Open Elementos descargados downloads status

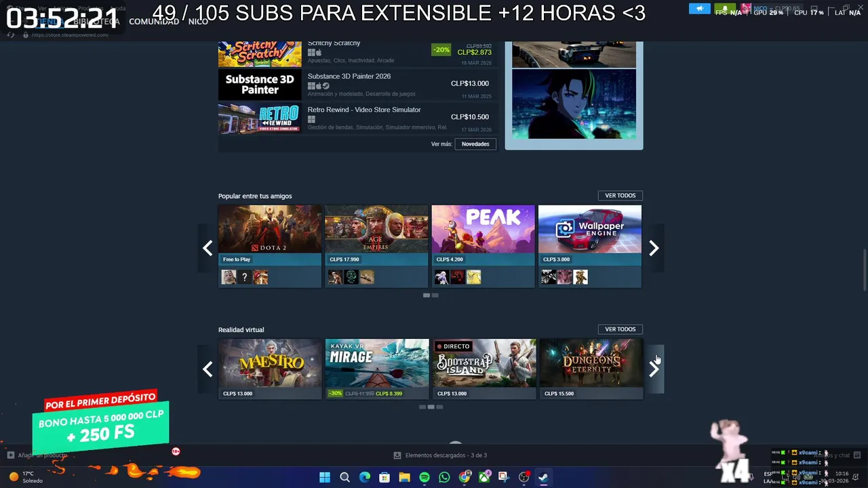coord(440,455)
